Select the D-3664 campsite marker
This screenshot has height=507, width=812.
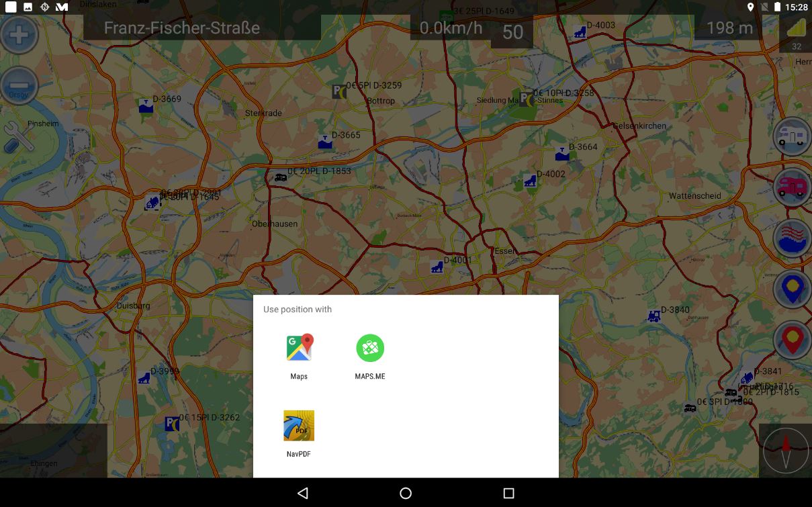[561, 153]
